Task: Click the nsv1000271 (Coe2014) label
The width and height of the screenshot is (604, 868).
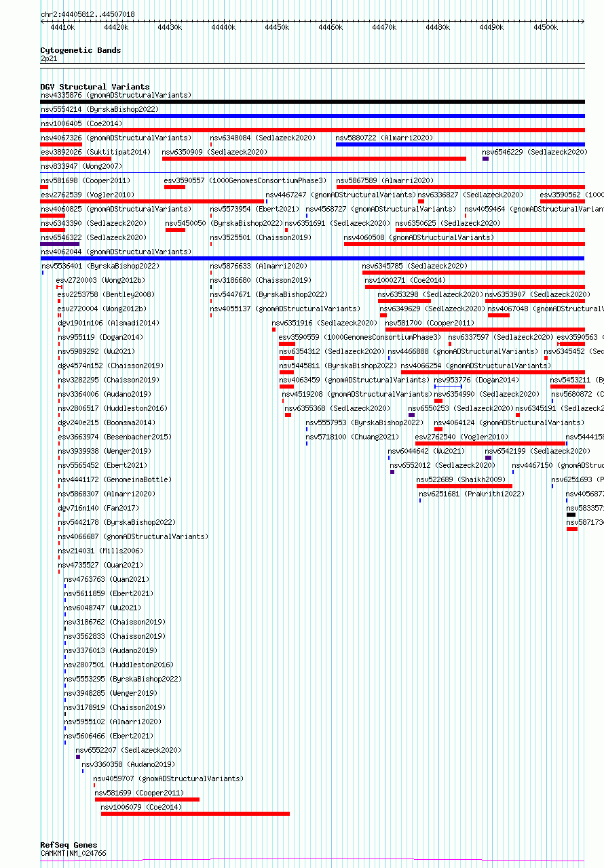Action: point(405,280)
